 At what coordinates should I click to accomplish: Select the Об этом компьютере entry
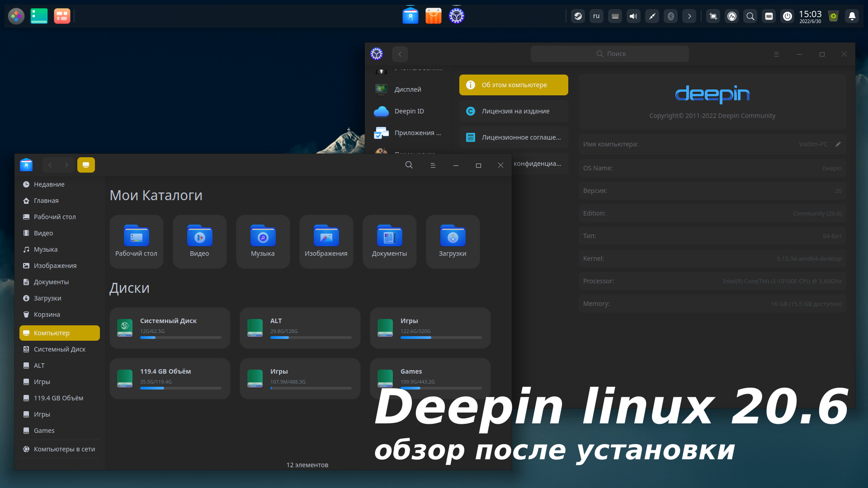point(513,84)
